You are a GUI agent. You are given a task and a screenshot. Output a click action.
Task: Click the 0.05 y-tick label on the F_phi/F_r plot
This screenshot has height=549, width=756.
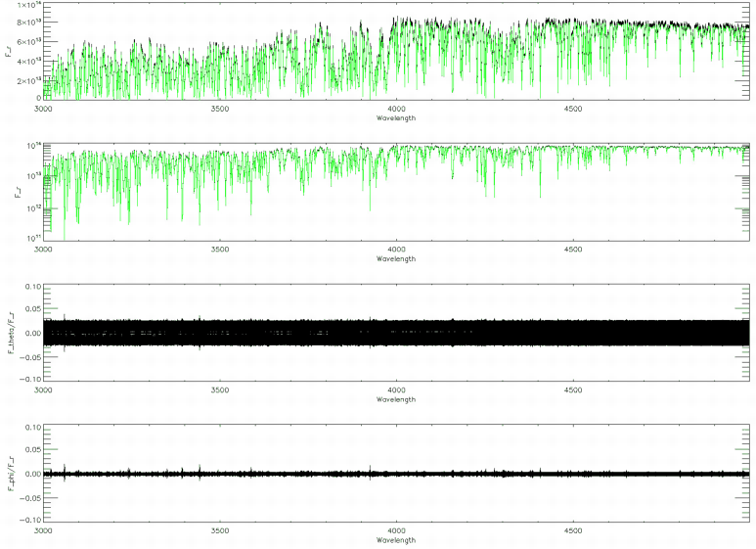coord(31,450)
